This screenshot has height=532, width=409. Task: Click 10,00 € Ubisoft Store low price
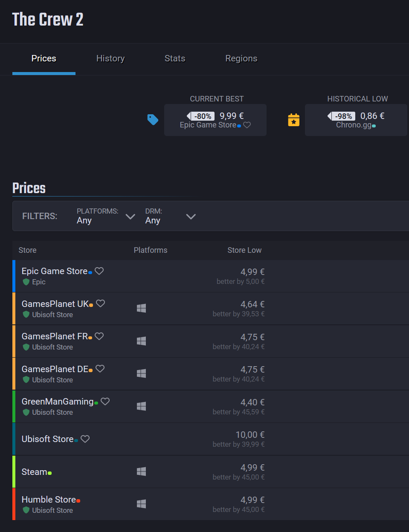[x=250, y=435]
